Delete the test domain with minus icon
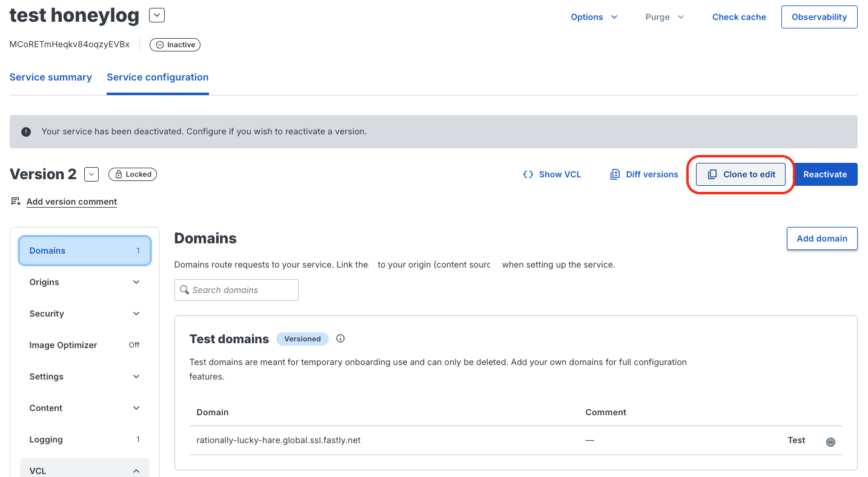 tap(830, 442)
